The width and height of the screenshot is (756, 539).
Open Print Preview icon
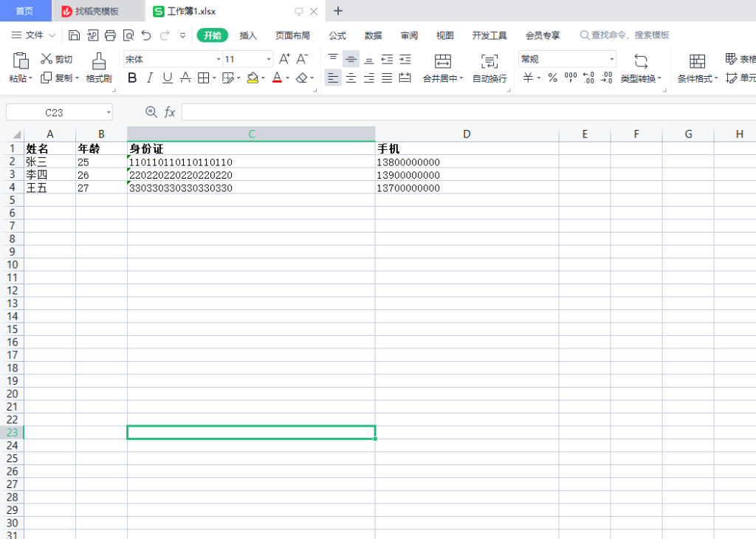click(x=128, y=35)
